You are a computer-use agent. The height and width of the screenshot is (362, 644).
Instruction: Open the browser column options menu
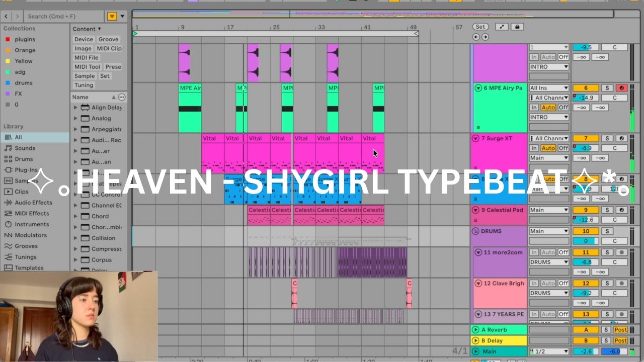[x=122, y=97]
